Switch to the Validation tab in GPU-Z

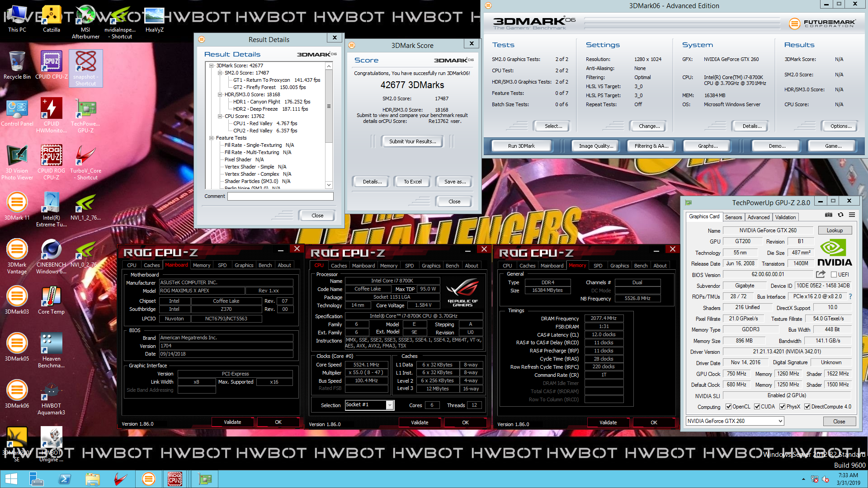(x=785, y=217)
